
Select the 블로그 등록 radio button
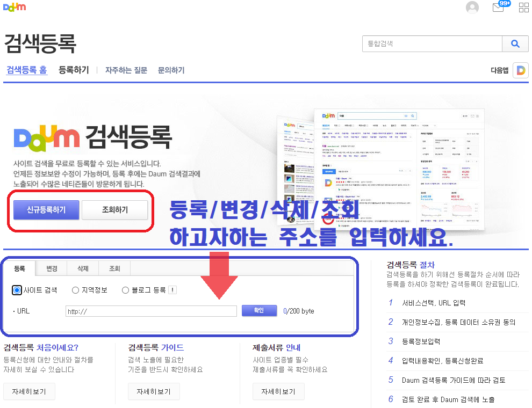tap(125, 290)
